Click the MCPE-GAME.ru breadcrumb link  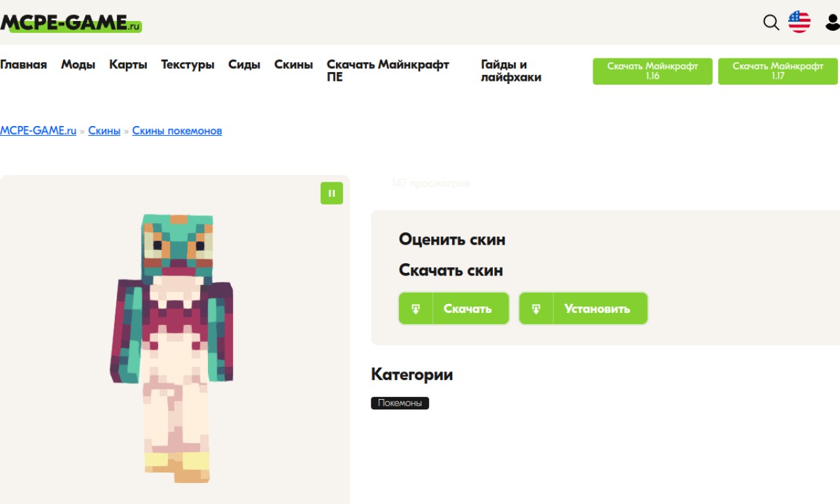[38, 131]
